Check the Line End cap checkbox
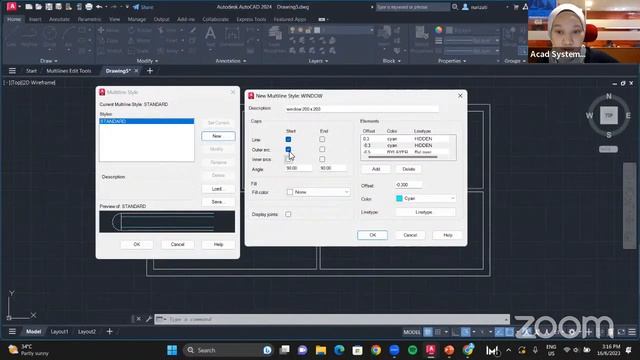 pyautogui.click(x=322, y=139)
